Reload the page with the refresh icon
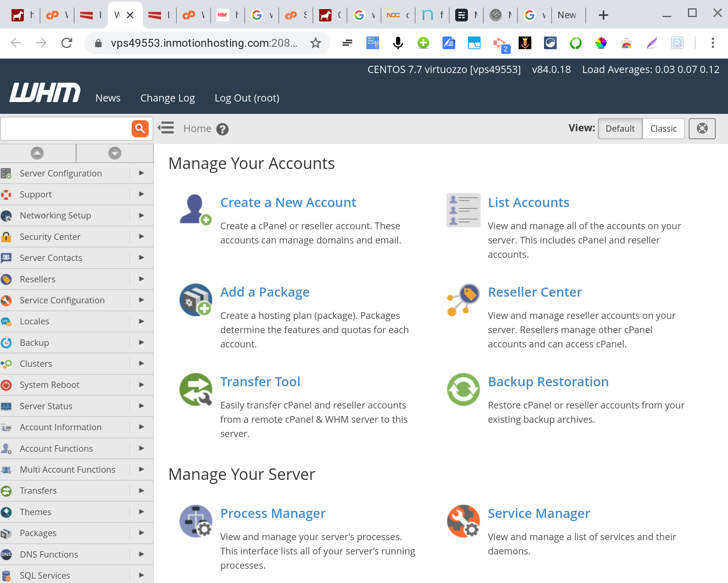 67,43
